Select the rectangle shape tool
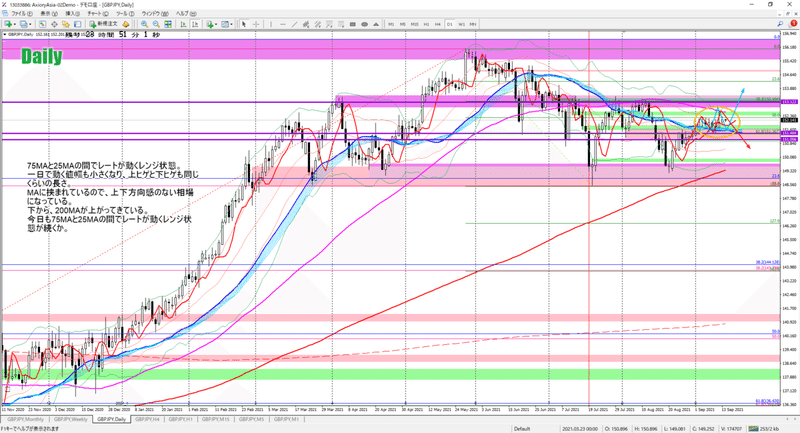 point(353,24)
